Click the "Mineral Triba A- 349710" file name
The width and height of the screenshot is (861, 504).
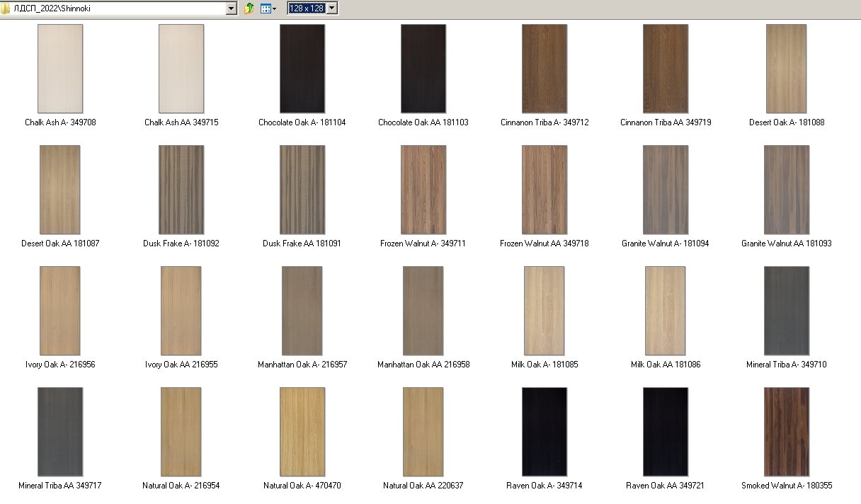click(x=787, y=365)
